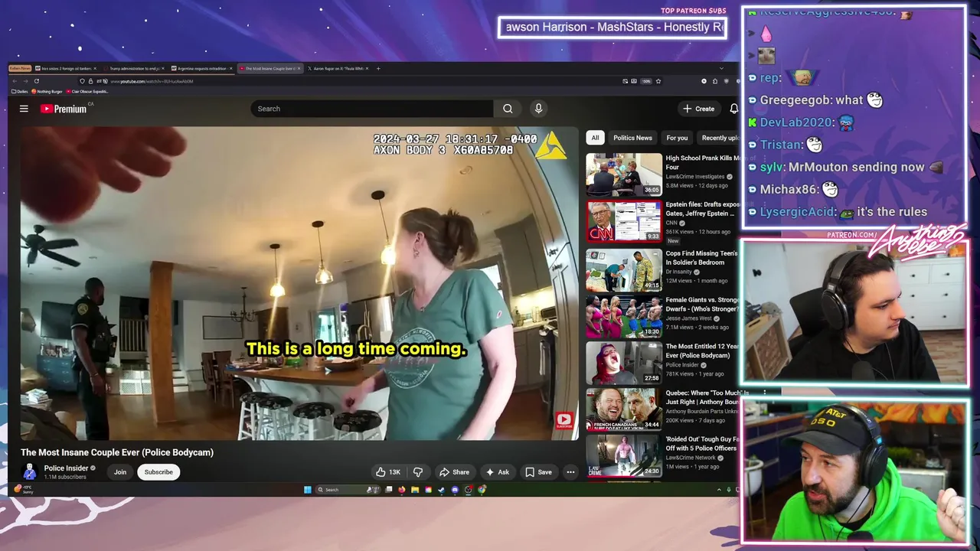Select the Recently uploaded filter chip
The image size is (980, 551).
coord(719,138)
